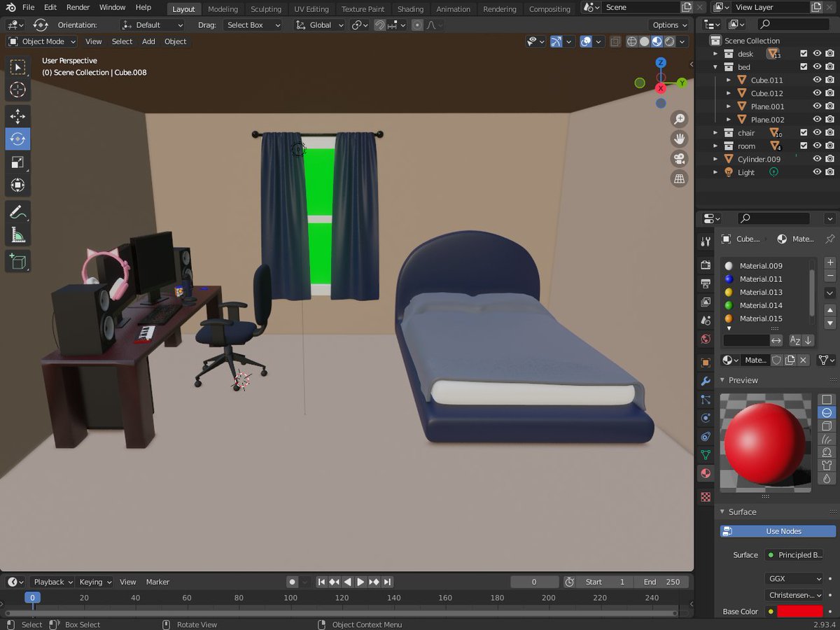The height and width of the screenshot is (630, 840).
Task: Open the Render properties tab
Action: [x=706, y=265]
